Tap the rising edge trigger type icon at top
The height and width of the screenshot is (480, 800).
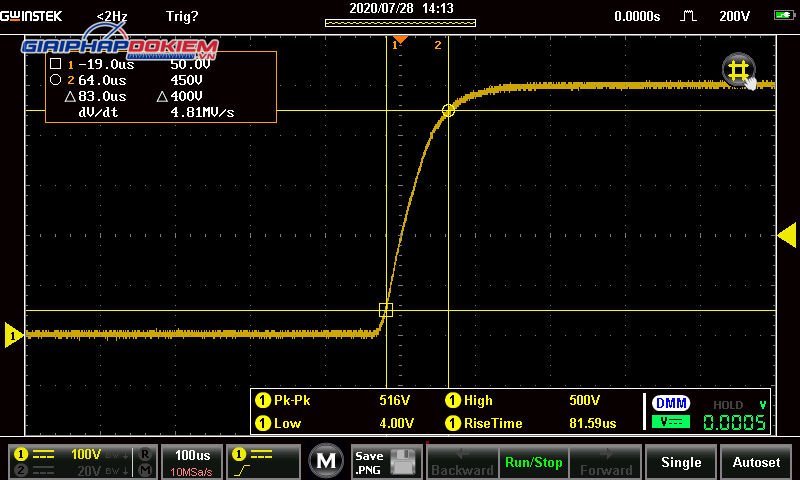(688, 16)
